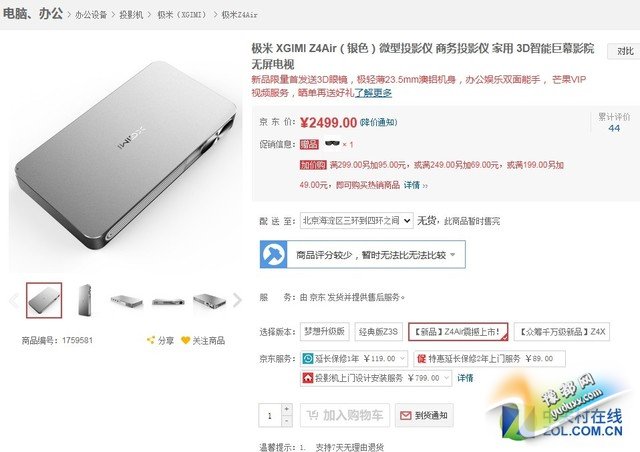Image resolution: width=640 pixels, height=452 pixels.
Task: Click the extended warranty clock icon
Action: [x=308, y=358]
